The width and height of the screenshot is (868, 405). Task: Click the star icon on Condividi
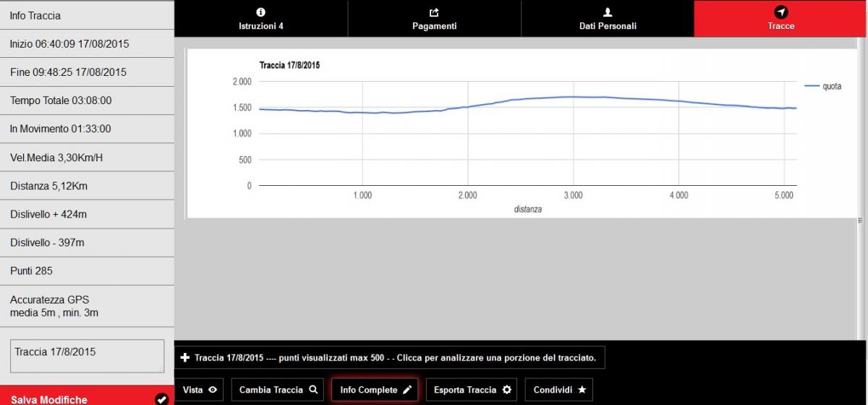pyautogui.click(x=582, y=390)
